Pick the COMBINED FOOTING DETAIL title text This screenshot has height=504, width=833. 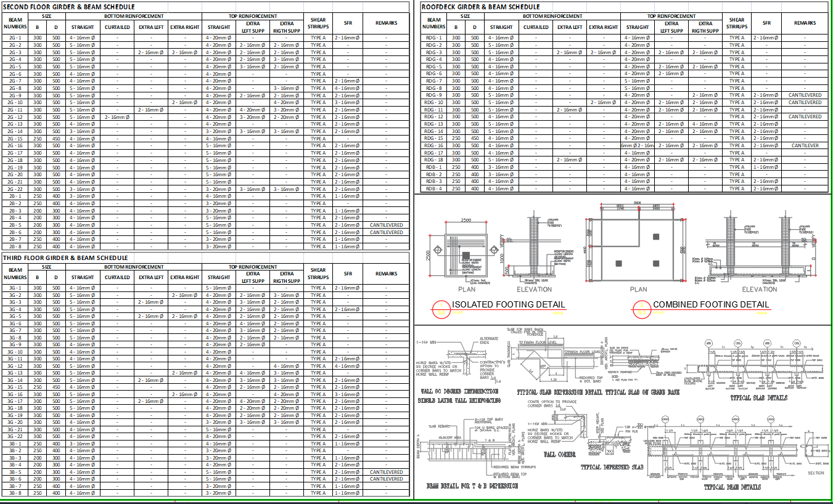coord(711,304)
